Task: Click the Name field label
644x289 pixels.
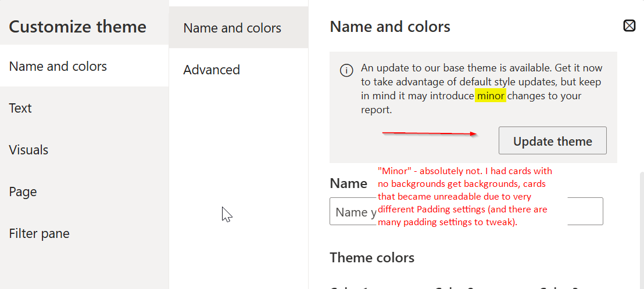Action: pos(348,183)
